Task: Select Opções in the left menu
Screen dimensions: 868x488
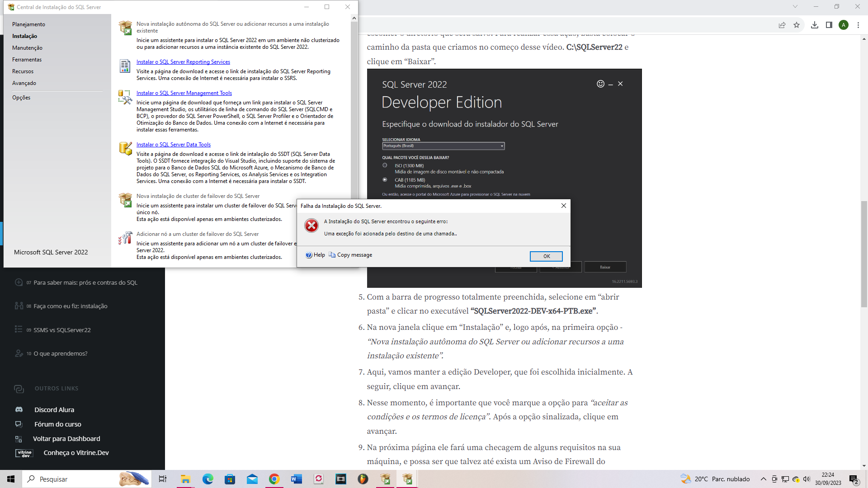Action: click(x=21, y=98)
